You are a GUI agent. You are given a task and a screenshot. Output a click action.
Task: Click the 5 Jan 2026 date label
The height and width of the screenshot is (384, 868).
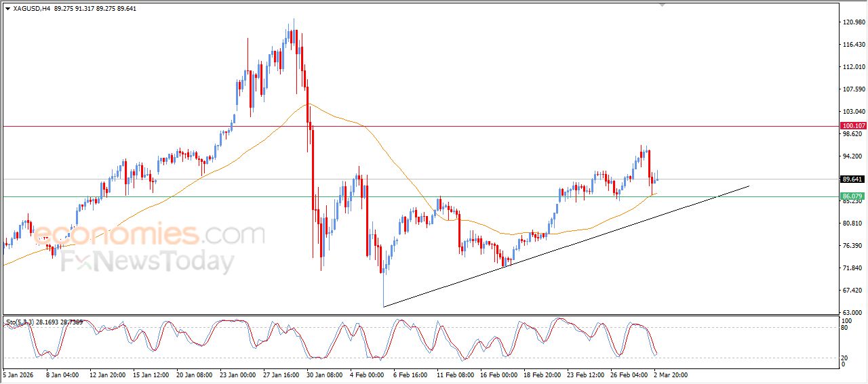[19, 374]
